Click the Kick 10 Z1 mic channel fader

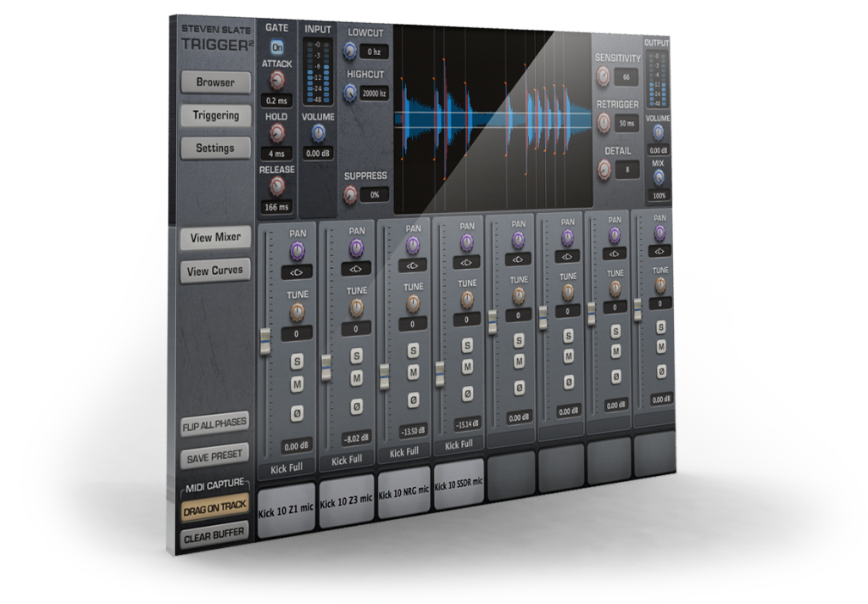266,341
